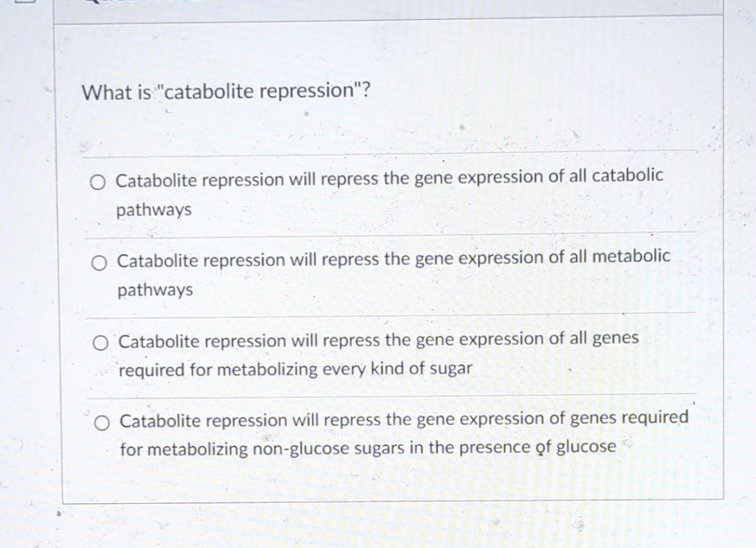Click the separator below the second answer
The width and height of the screenshot is (756, 548).
(389, 315)
